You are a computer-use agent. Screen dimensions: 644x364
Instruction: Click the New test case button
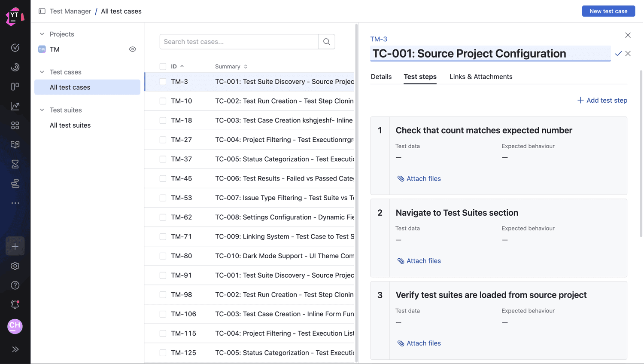(x=608, y=11)
